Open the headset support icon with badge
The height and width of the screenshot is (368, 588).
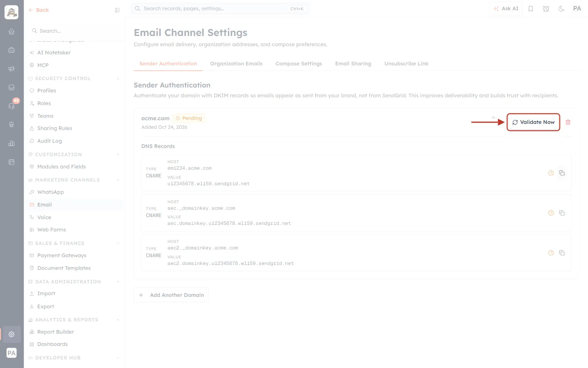(11, 106)
